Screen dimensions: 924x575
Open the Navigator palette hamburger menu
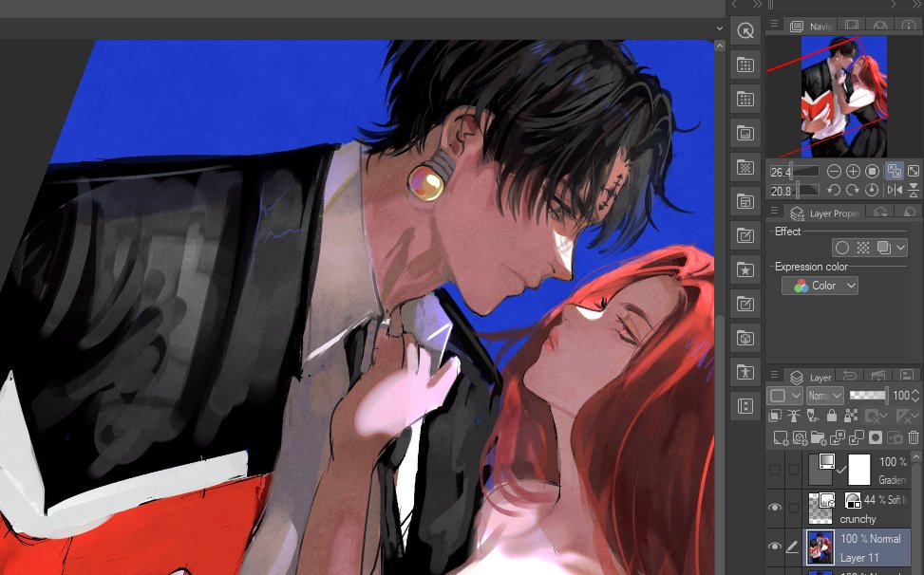click(x=774, y=24)
